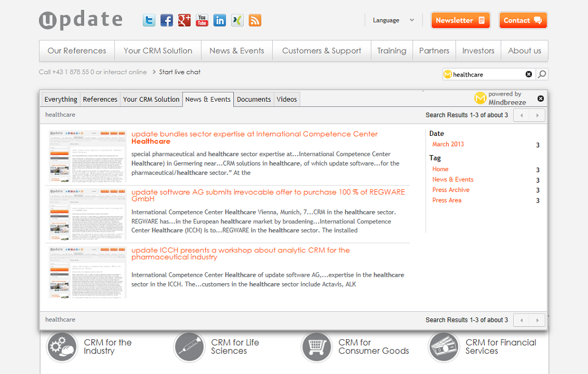Click the magnifier search button
Viewport: 588px width, 374px height.
542,74
